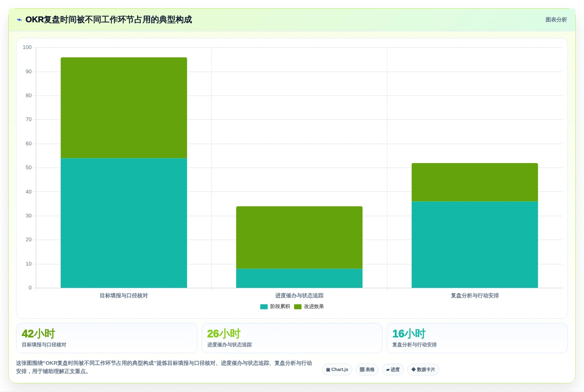Click the 阶段累积 legend label

[x=280, y=307]
